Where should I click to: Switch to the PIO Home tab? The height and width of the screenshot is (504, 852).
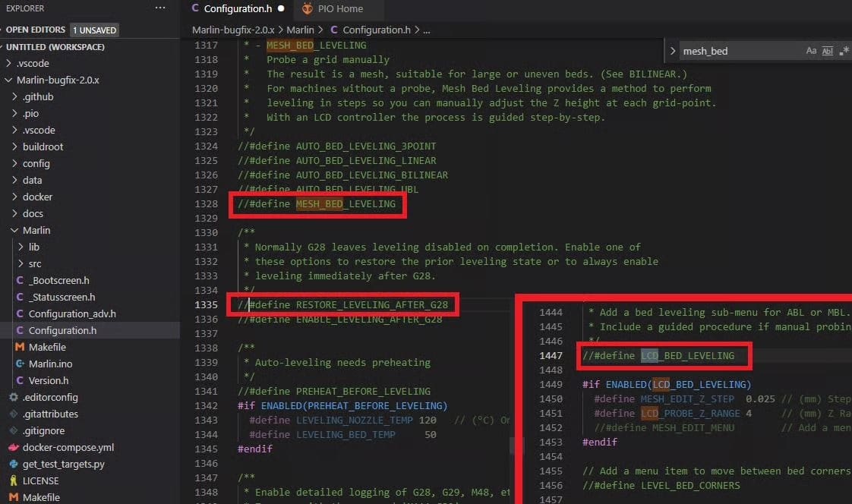point(339,8)
